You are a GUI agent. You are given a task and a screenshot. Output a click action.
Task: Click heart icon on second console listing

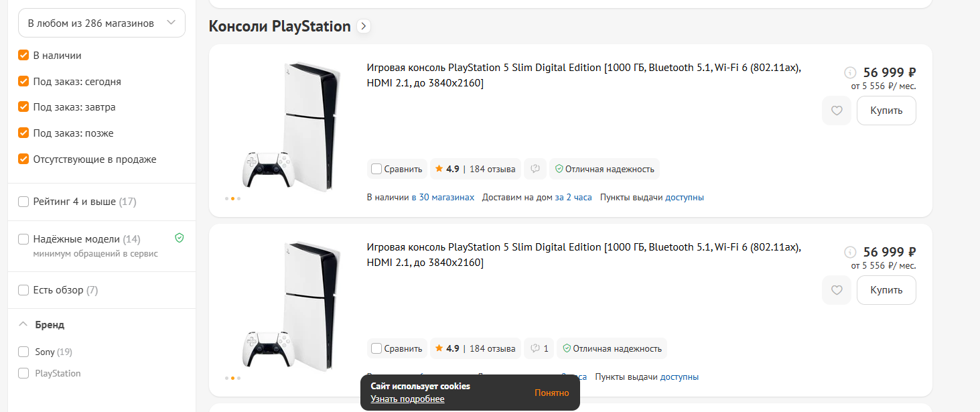point(836,290)
